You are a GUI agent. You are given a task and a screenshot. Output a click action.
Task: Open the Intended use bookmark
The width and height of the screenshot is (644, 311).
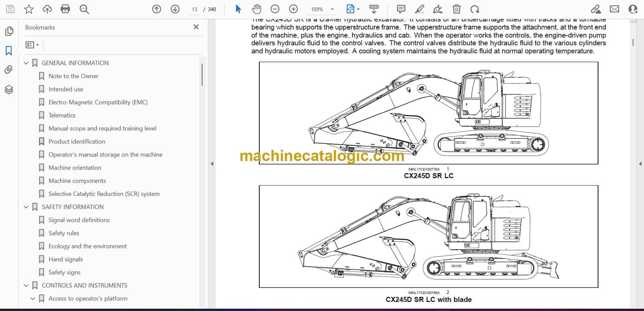pyautogui.click(x=66, y=89)
